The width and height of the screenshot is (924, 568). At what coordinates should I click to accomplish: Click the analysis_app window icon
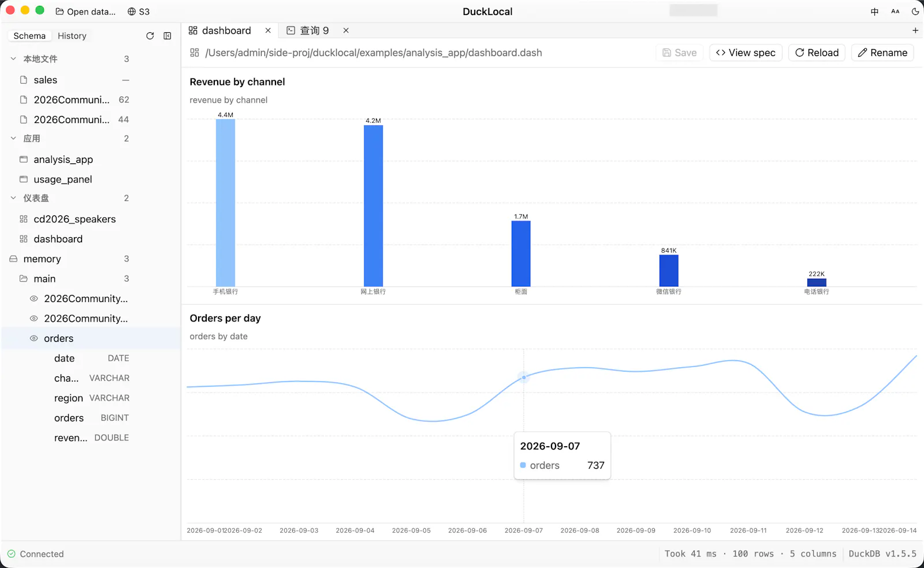[24, 159]
